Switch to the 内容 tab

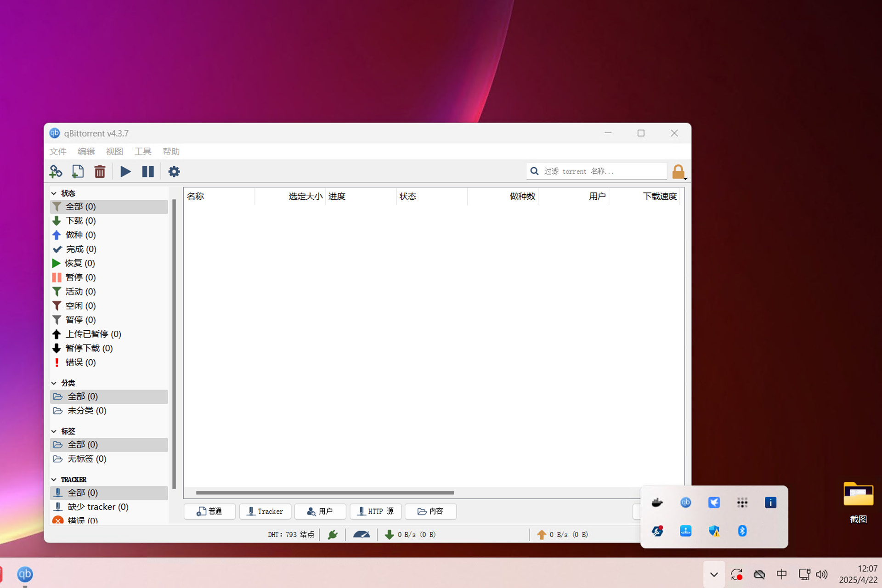click(x=431, y=511)
